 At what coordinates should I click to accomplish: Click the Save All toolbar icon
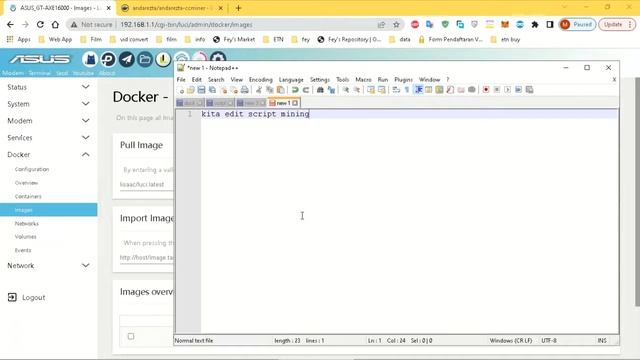pos(212,90)
